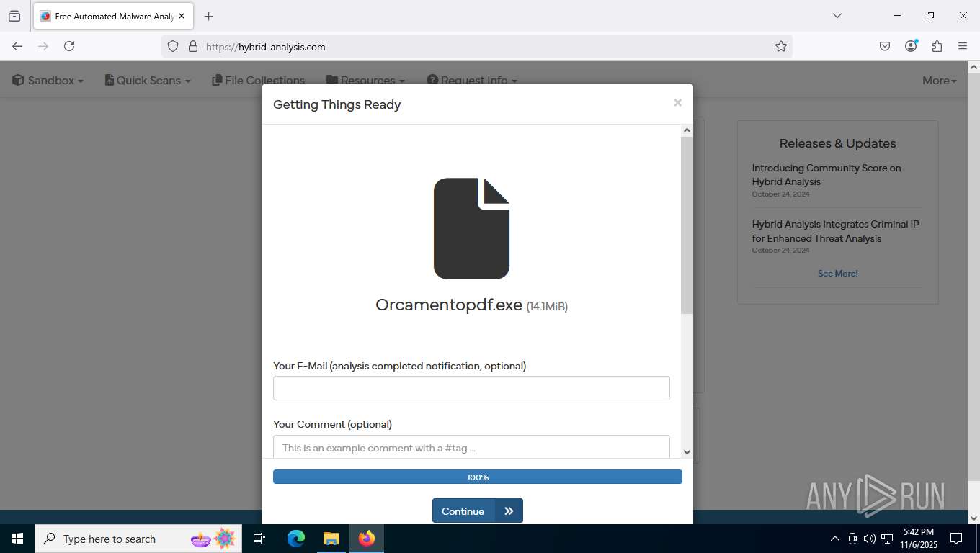Open the notification center icon
980x553 pixels.
click(x=956, y=539)
